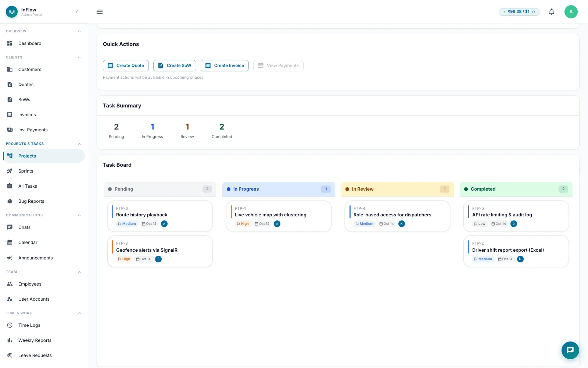Collapse the PROJECTS & TASKS section
The image size is (588, 368).
click(79, 144)
